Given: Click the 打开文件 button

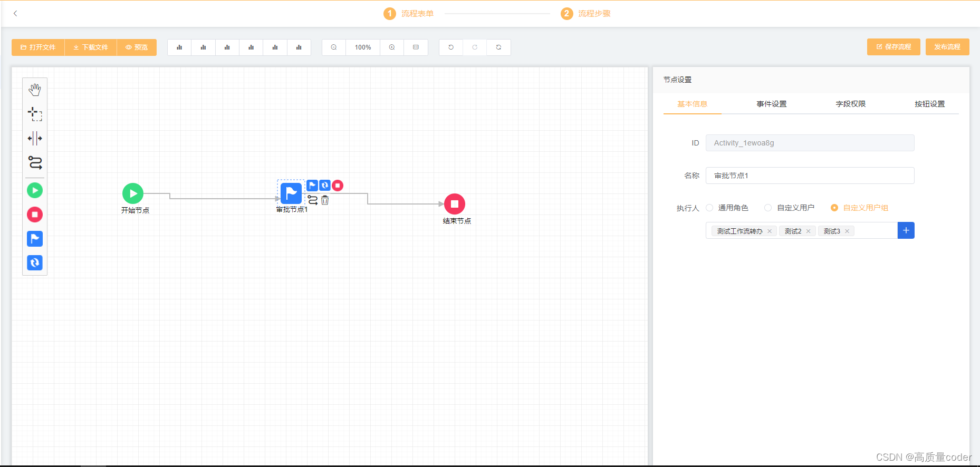Looking at the screenshot, I should click(x=38, y=47).
